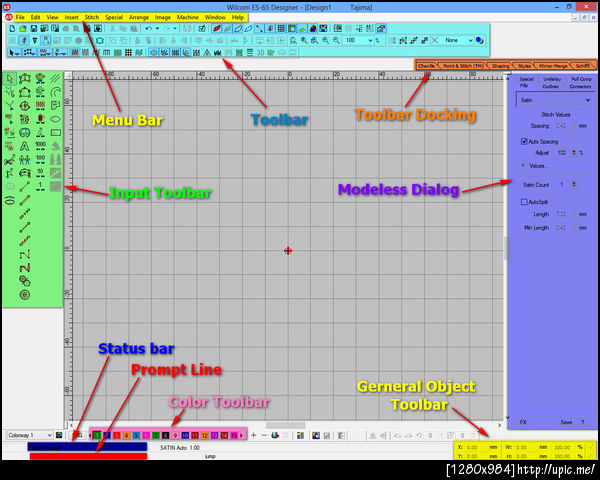Select the ellipse shape tool

(56, 119)
